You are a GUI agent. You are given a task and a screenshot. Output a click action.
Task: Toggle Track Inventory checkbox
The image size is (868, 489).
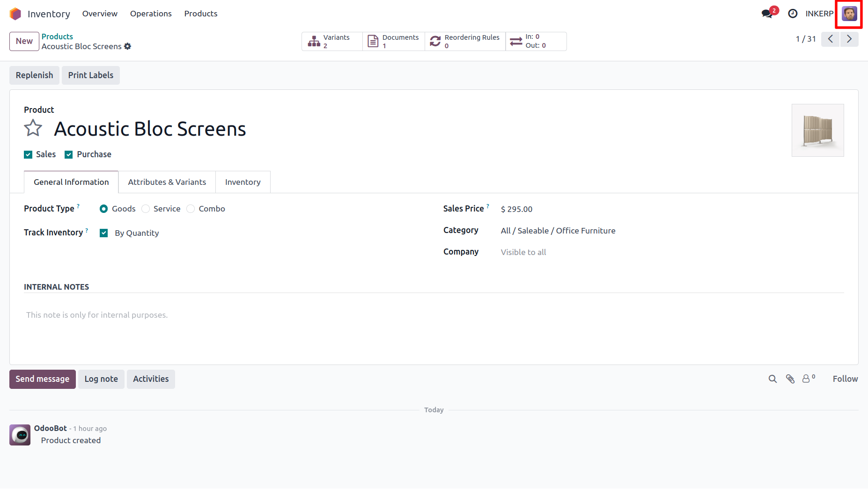(104, 233)
